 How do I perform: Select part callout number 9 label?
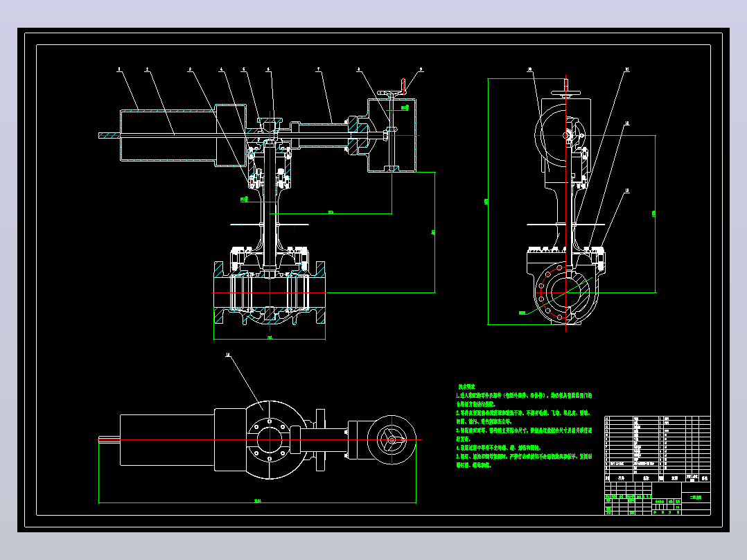(421, 69)
